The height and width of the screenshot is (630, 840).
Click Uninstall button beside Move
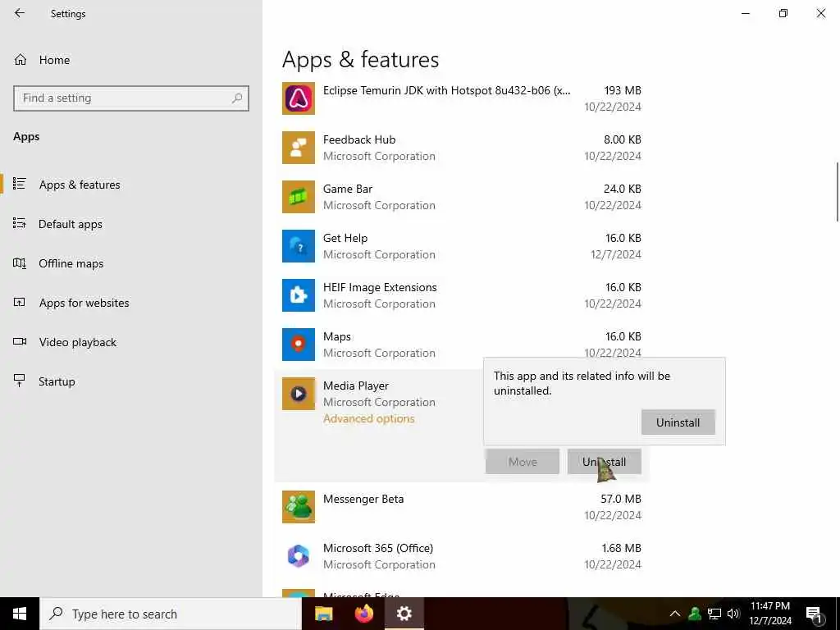pyautogui.click(x=605, y=462)
